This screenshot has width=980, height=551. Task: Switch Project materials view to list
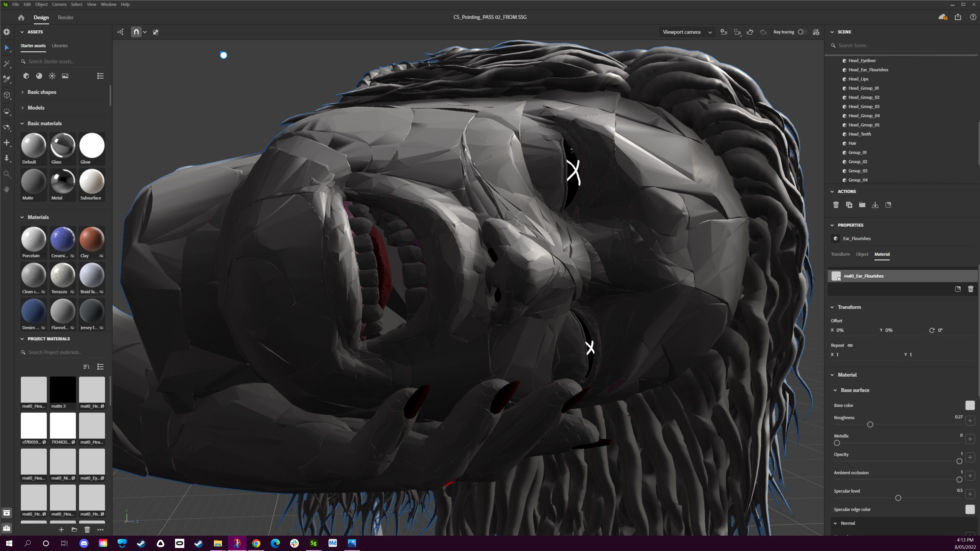pyautogui.click(x=101, y=367)
